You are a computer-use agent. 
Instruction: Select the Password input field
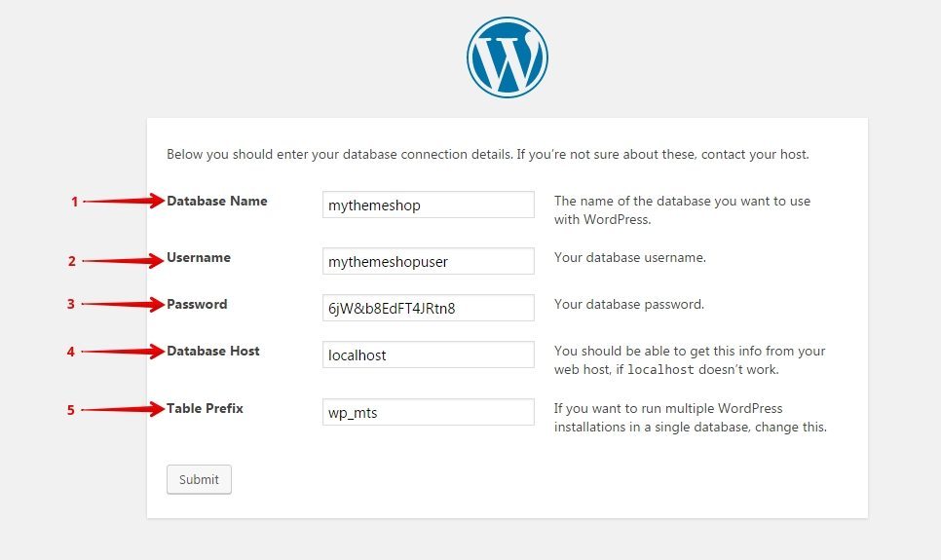click(428, 308)
